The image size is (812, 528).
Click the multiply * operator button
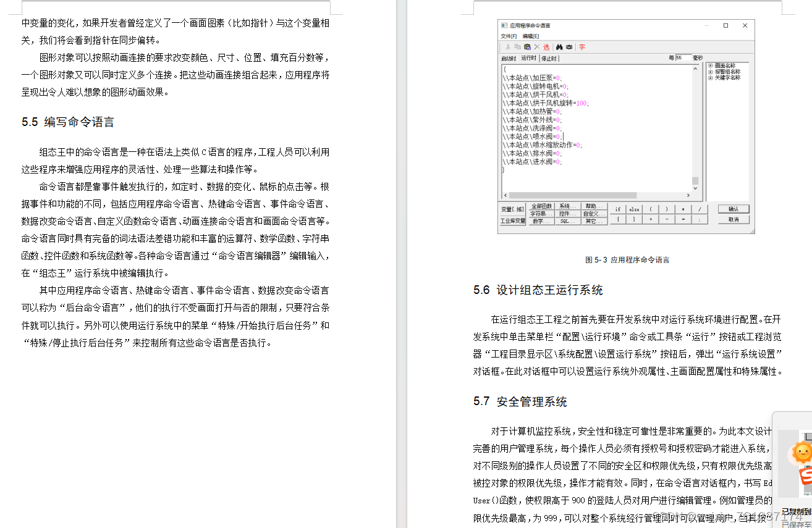click(x=683, y=209)
